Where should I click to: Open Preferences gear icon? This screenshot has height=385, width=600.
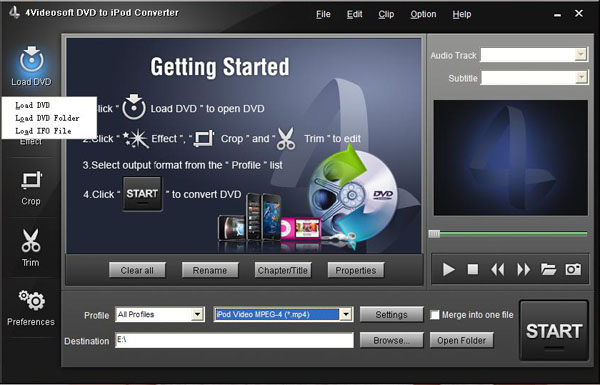pos(31,300)
